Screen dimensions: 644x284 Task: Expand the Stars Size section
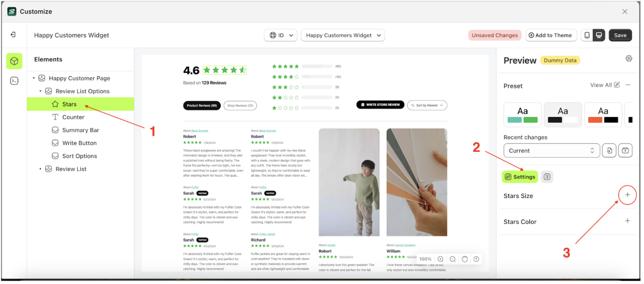coord(628,195)
